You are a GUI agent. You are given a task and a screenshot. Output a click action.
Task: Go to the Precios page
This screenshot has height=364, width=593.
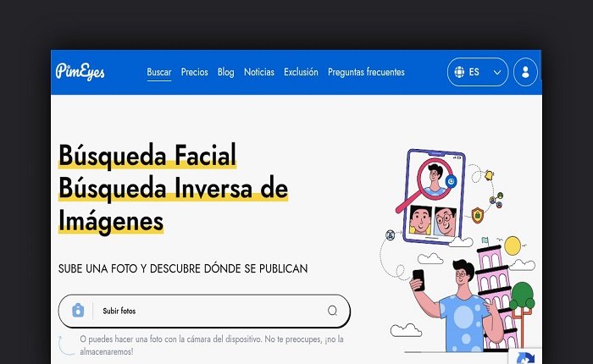click(x=194, y=72)
